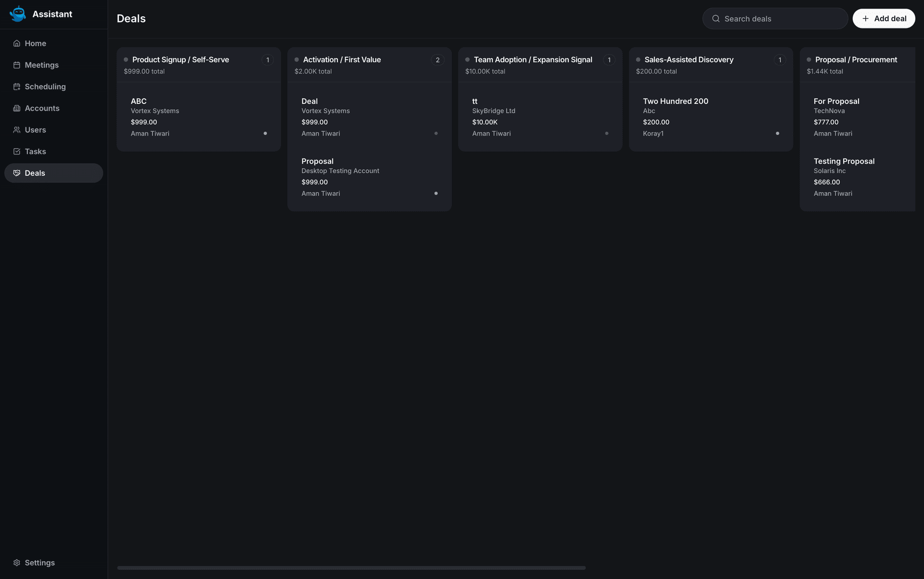The image size is (924, 579).
Task: Click the Accounts building icon
Action: pos(17,108)
